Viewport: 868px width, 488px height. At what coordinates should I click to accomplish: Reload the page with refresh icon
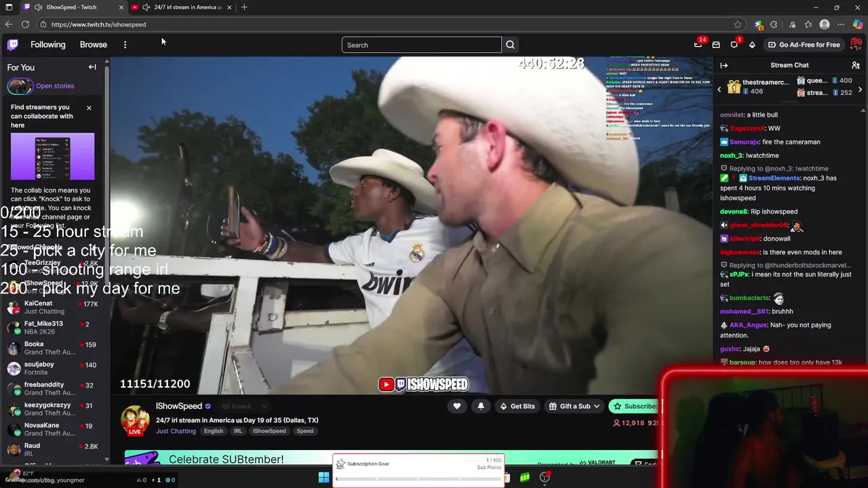(25, 24)
